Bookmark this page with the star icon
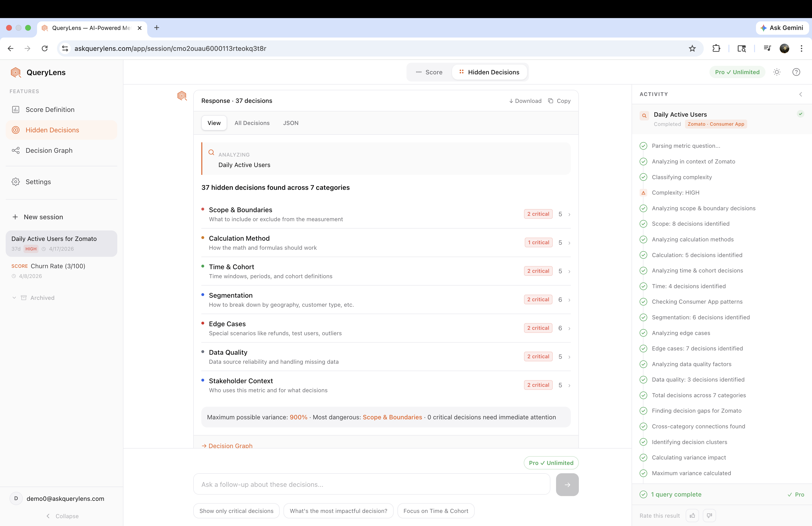The image size is (812, 526). click(692, 48)
